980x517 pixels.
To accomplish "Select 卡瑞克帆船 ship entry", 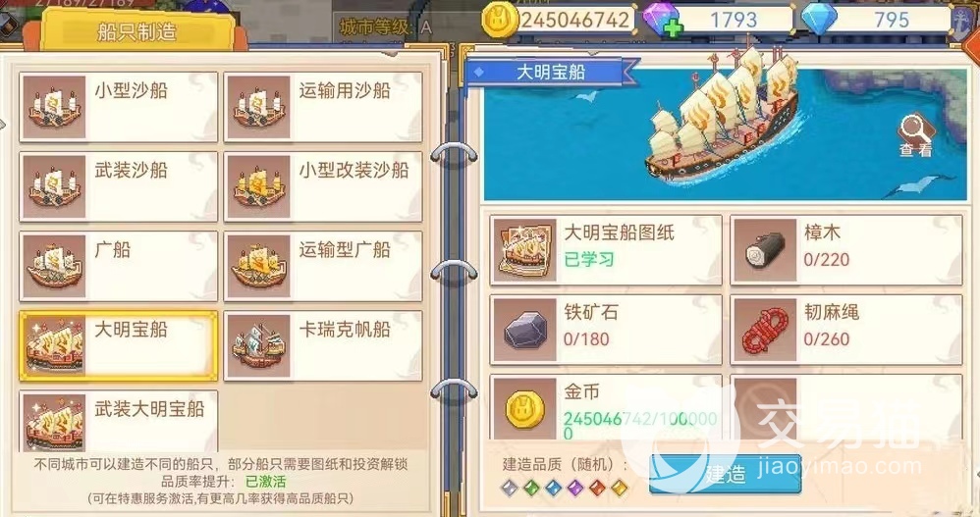I will pos(323,345).
